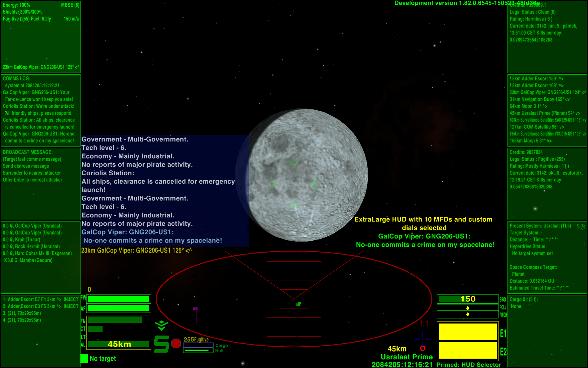Select the first Adder Escort missile entry

click(x=40, y=299)
